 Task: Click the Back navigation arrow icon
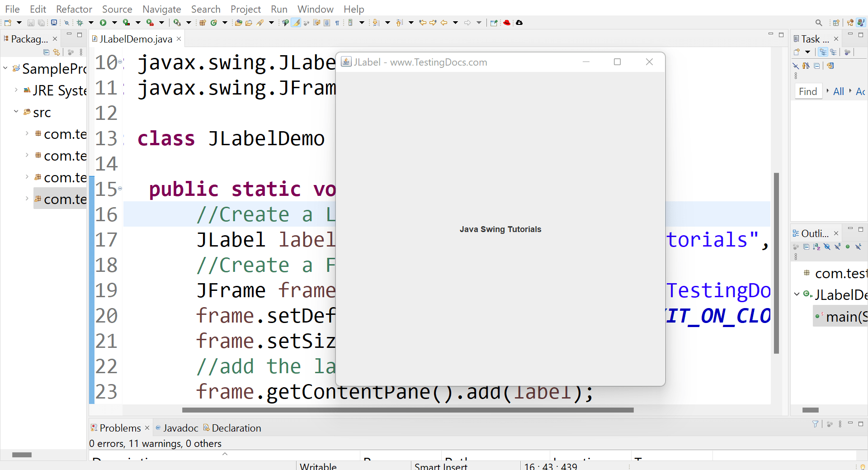click(444, 23)
